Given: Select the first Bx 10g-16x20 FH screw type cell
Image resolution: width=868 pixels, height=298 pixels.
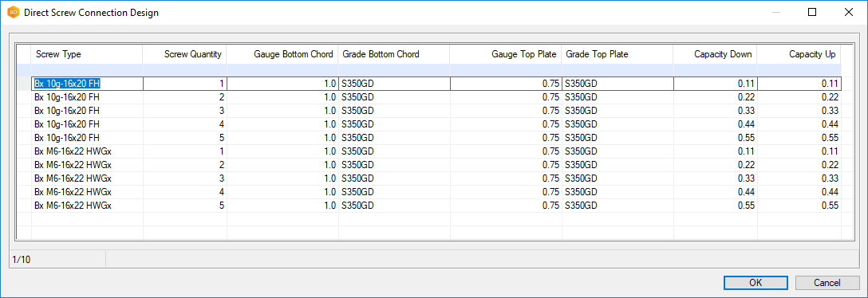Looking at the screenshot, I should [88, 84].
